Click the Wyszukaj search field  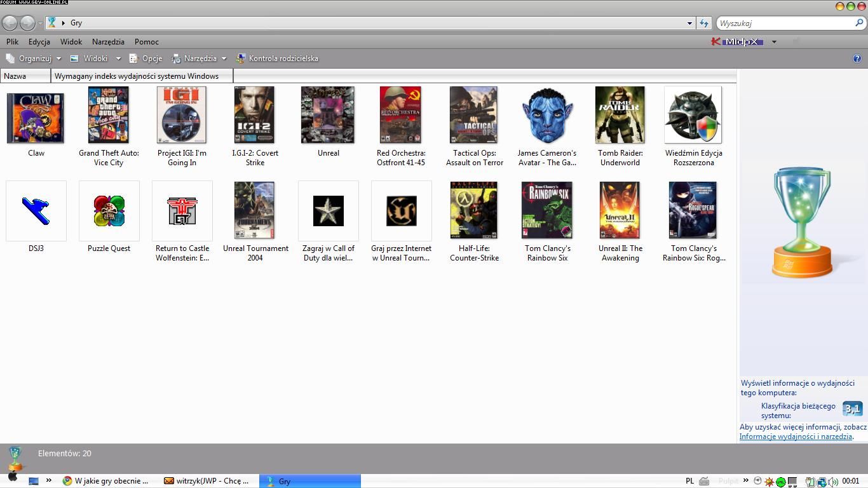(x=786, y=23)
